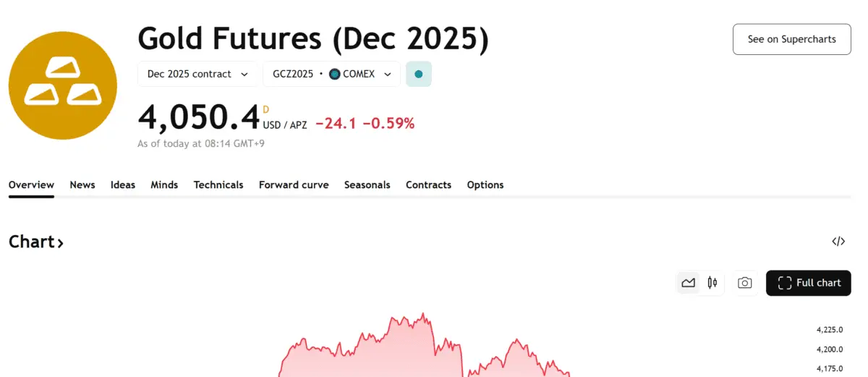Click the delayed data D indicator
This screenshot has height=377, width=868.
coord(265,109)
